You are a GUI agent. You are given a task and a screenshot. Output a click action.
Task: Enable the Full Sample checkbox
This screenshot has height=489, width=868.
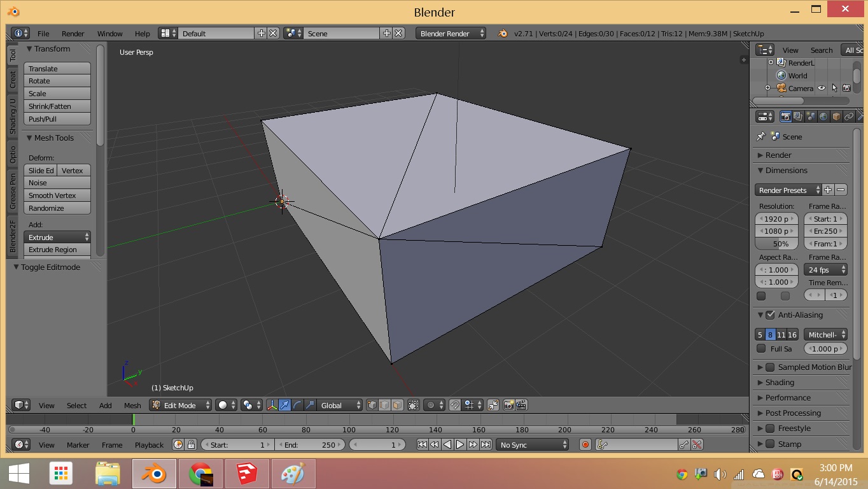761,348
